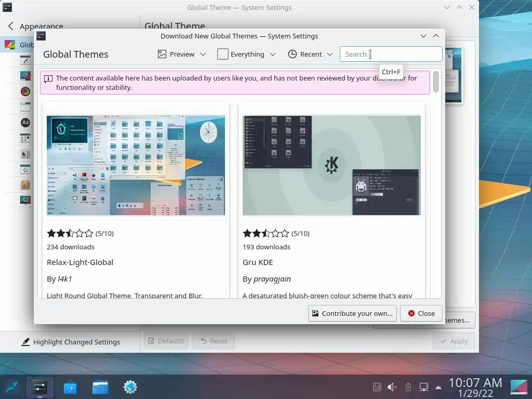Open Launch Feedback sidebar icon
The width and height of the screenshot is (532, 399).
pos(25,169)
